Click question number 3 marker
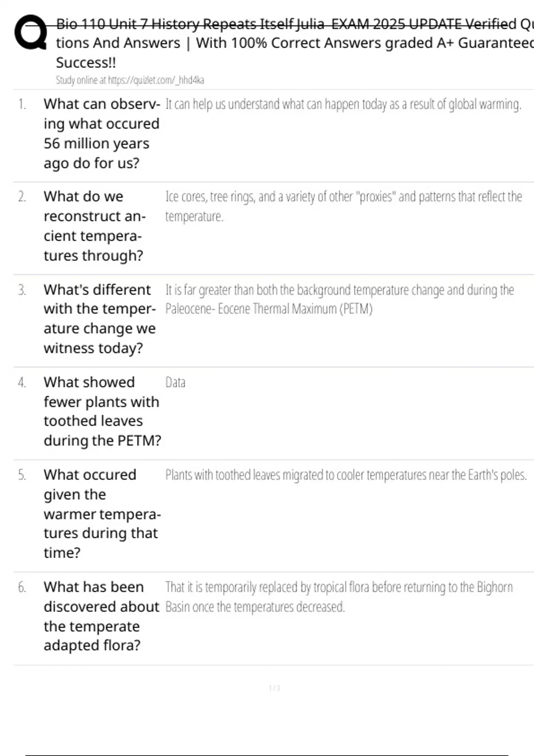The height and width of the screenshot is (756, 534). pyautogui.click(x=22, y=290)
